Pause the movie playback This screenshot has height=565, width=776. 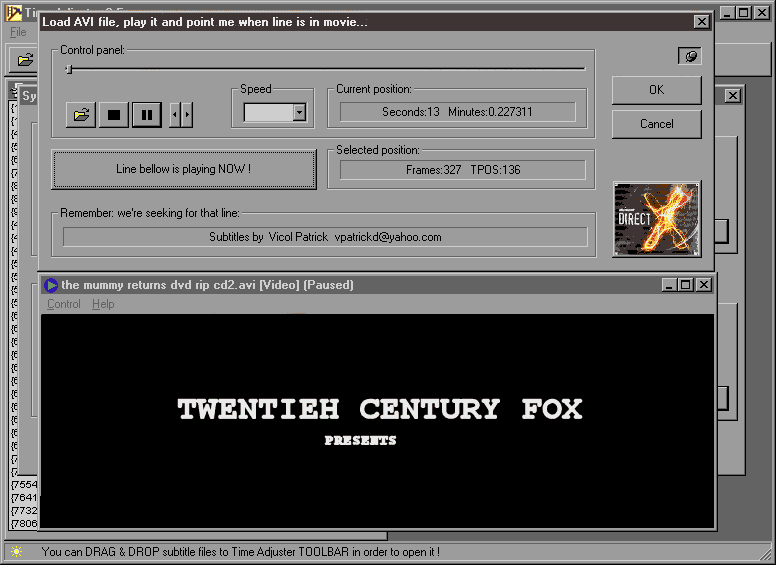point(147,115)
